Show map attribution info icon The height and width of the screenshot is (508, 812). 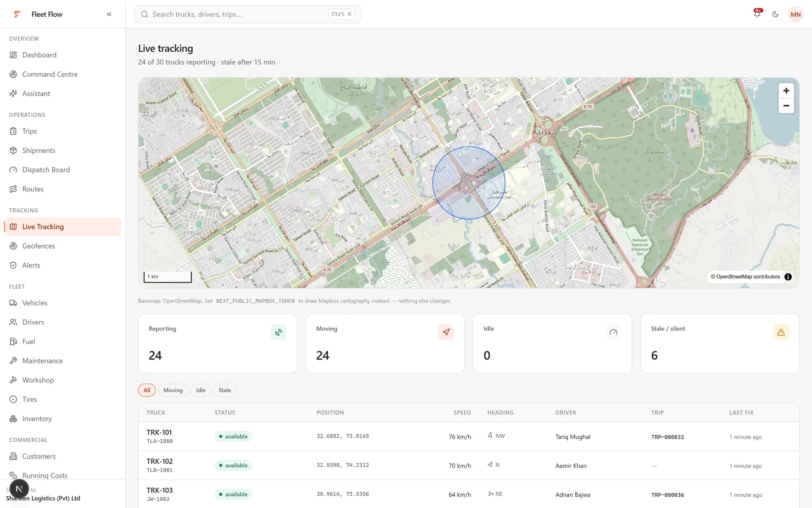coord(788,277)
